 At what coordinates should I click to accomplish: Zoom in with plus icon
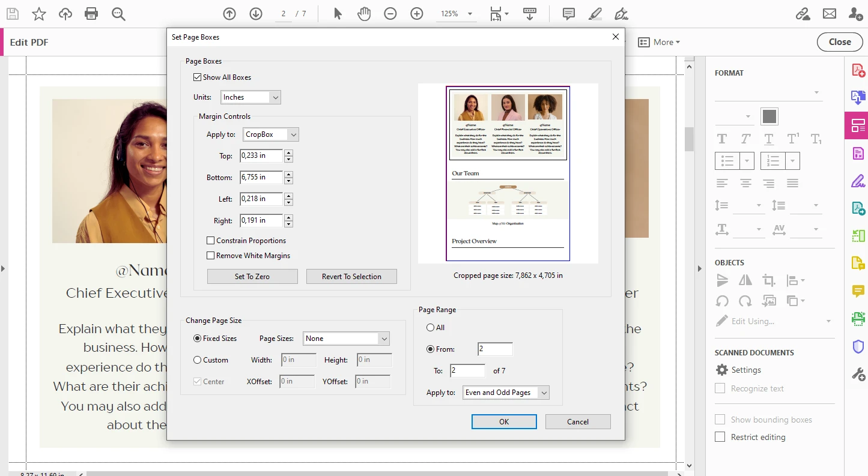point(417,14)
